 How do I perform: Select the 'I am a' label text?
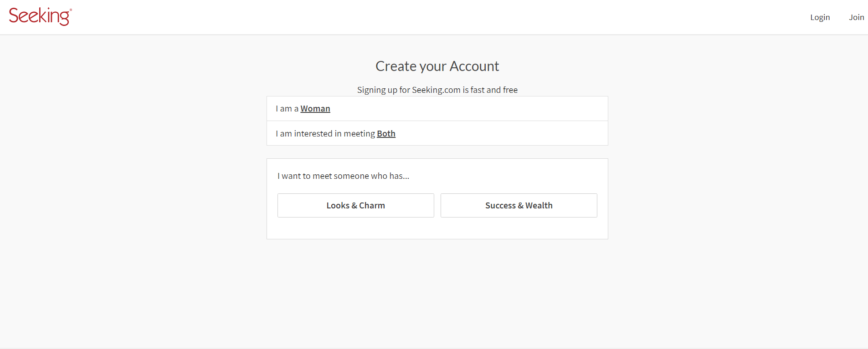coord(287,109)
